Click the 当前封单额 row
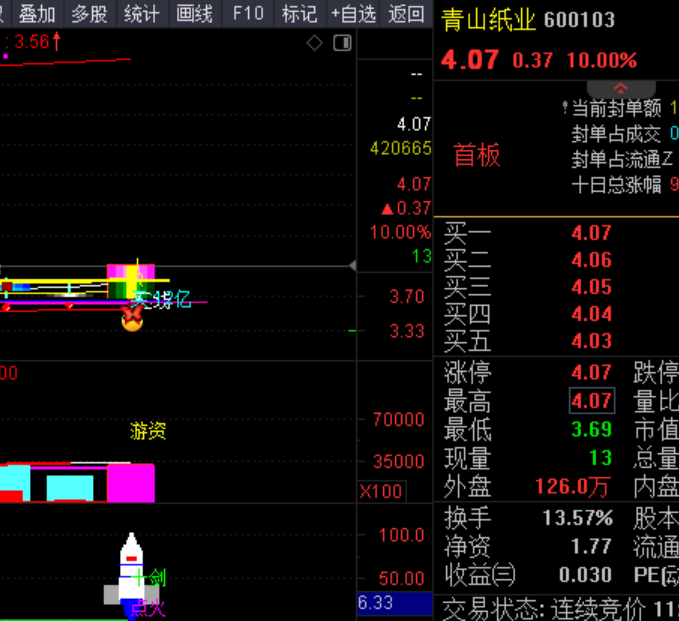This screenshot has width=679, height=621. (x=621, y=108)
